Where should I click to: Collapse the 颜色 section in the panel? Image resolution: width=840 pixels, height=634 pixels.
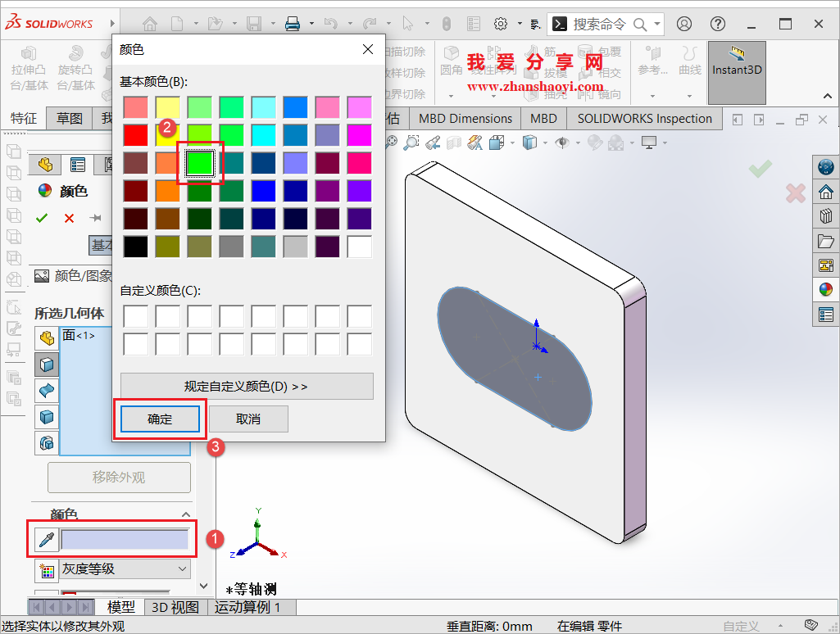click(x=187, y=514)
